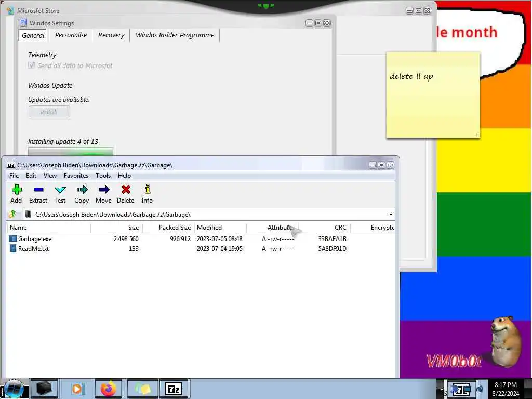This screenshot has height=399, width=532.
Task: Click the 7z icon in title bar
Action: (11, 165)
